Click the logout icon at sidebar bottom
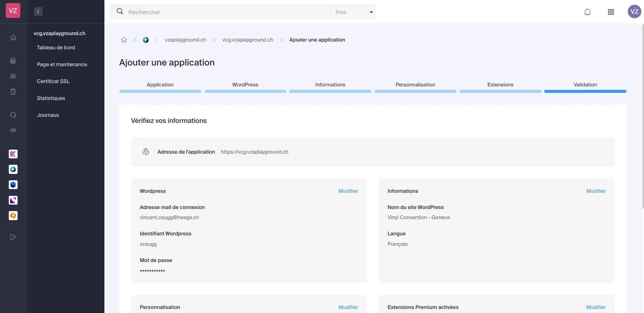This screenshot has width=644, height=313. coord(13,237)
